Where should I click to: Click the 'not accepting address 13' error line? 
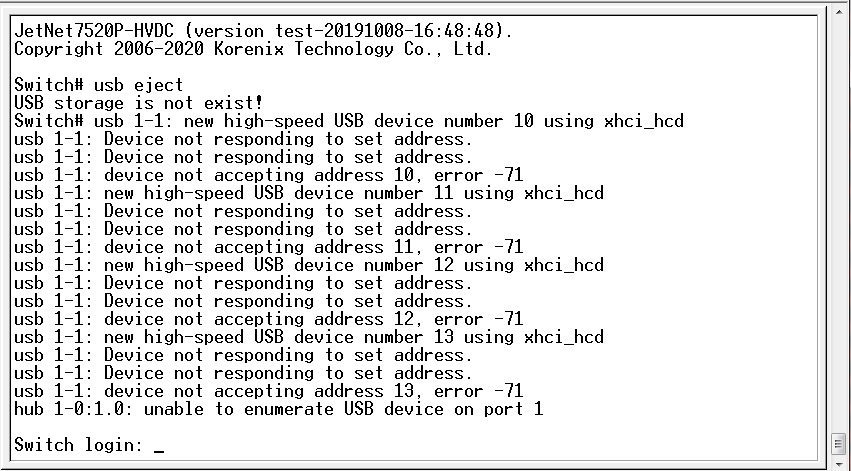point(268,391)
